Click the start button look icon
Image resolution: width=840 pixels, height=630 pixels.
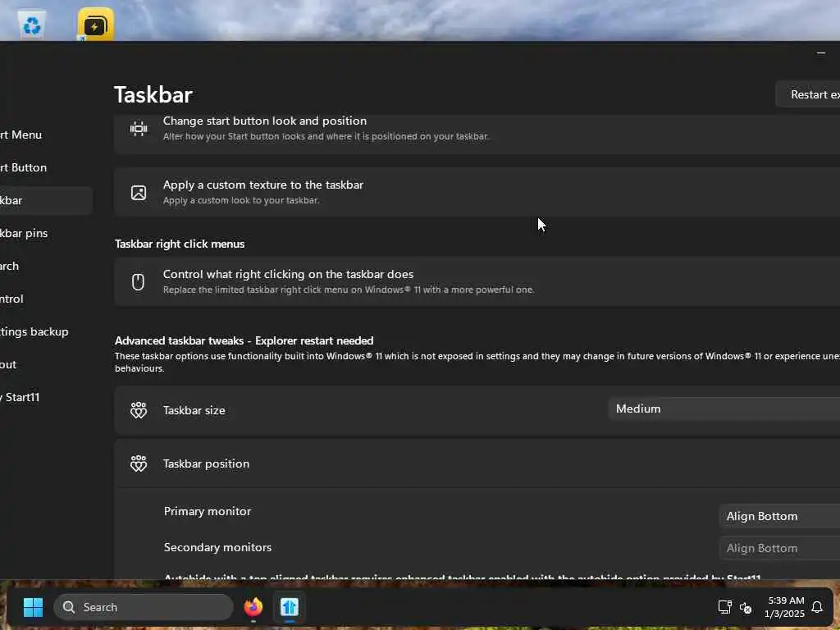tap(139, 129)
